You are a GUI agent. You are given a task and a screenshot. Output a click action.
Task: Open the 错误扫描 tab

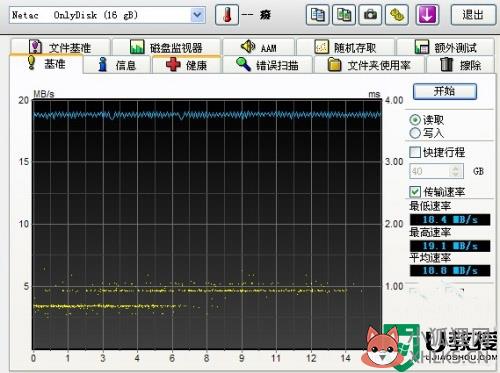click(267, 65)
